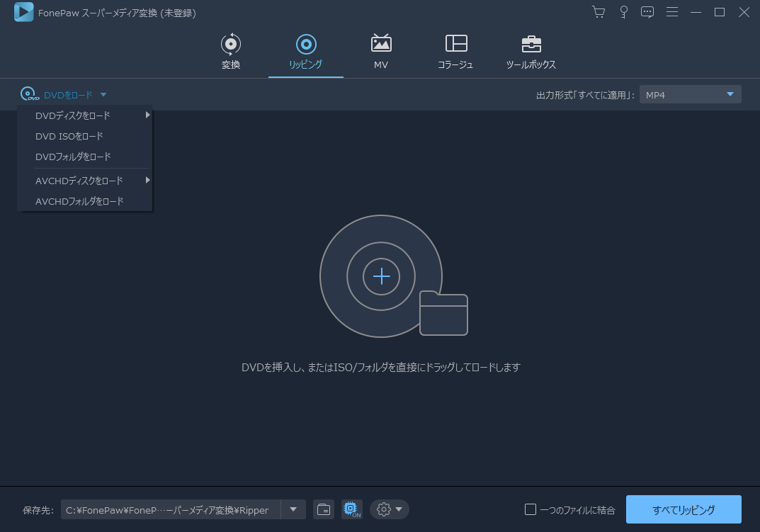
Task: Click the DVDをロード button
Action: click(x=63, y=94)
